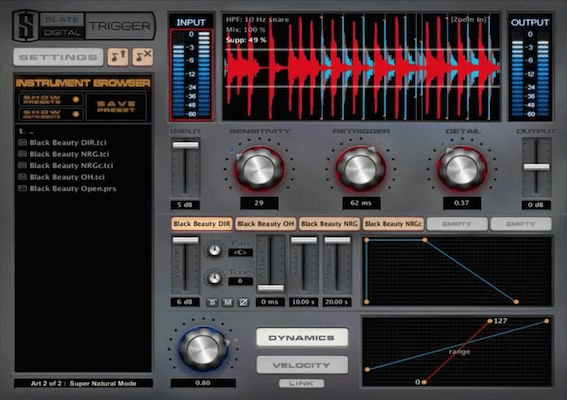Select Black Beauty Open.prs preset
The height and width of the screenshot is (400, 567).
(73, 188)
